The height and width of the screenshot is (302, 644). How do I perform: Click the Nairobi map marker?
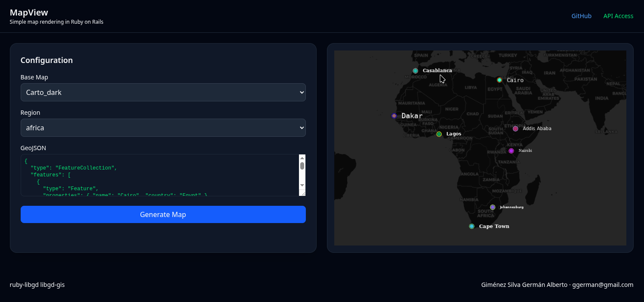click(x=511, y=151)
